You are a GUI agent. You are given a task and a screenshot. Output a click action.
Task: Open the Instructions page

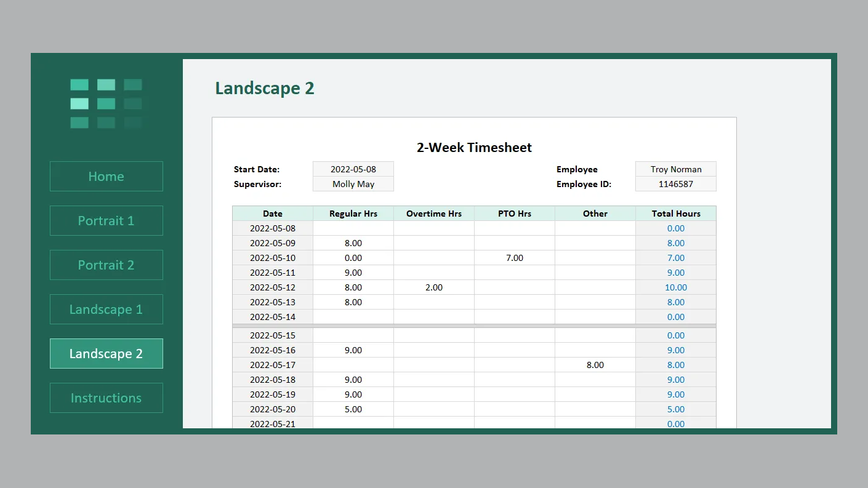coord(106,398)
